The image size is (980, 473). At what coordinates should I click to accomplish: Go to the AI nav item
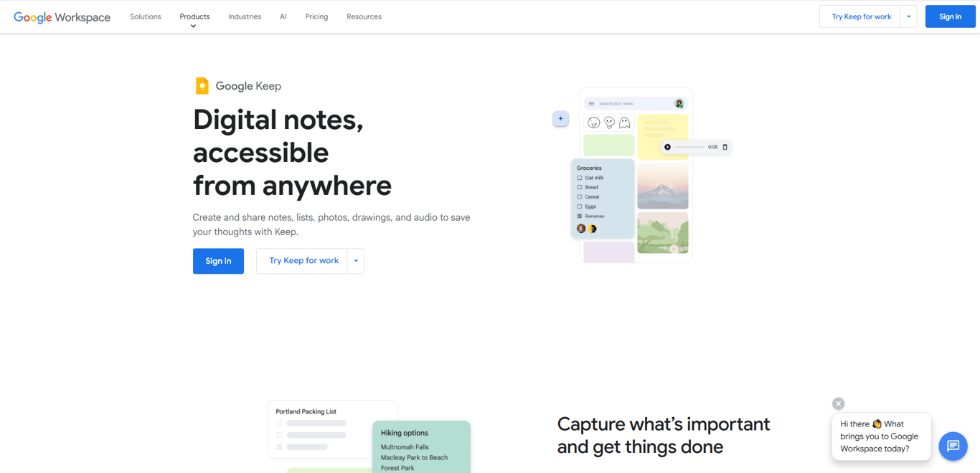click(283, 16)
